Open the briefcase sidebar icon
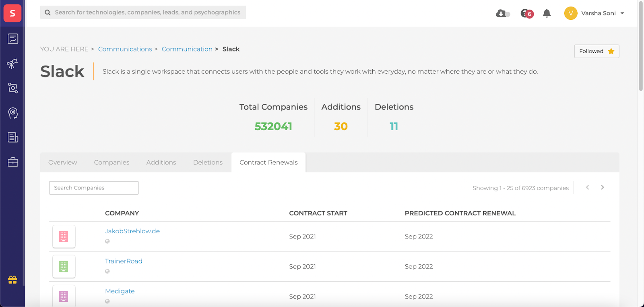The height and width of the screenshot is (307, 644). click(x=13, y=162)
